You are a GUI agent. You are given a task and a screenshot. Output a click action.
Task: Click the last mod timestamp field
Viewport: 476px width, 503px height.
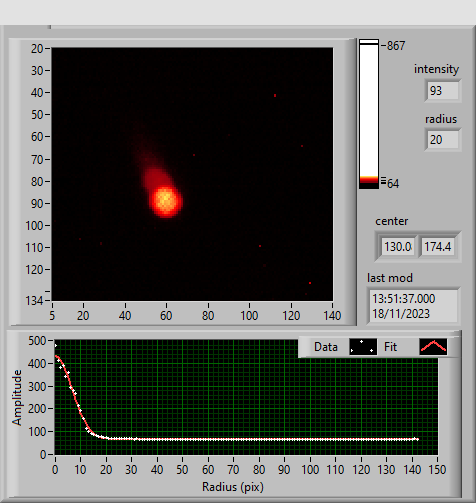click(x=413, y=306)
